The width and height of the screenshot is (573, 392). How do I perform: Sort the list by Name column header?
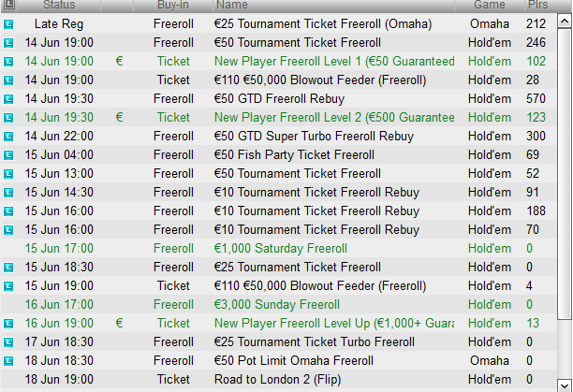click(333, 5)
